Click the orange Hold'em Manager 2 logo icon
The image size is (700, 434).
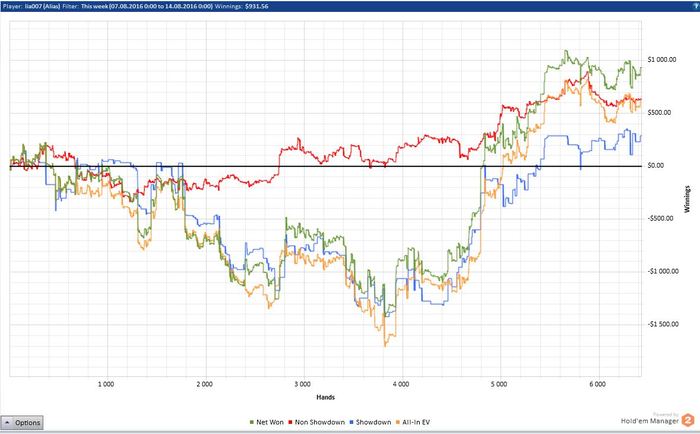(x=688, y=420)
